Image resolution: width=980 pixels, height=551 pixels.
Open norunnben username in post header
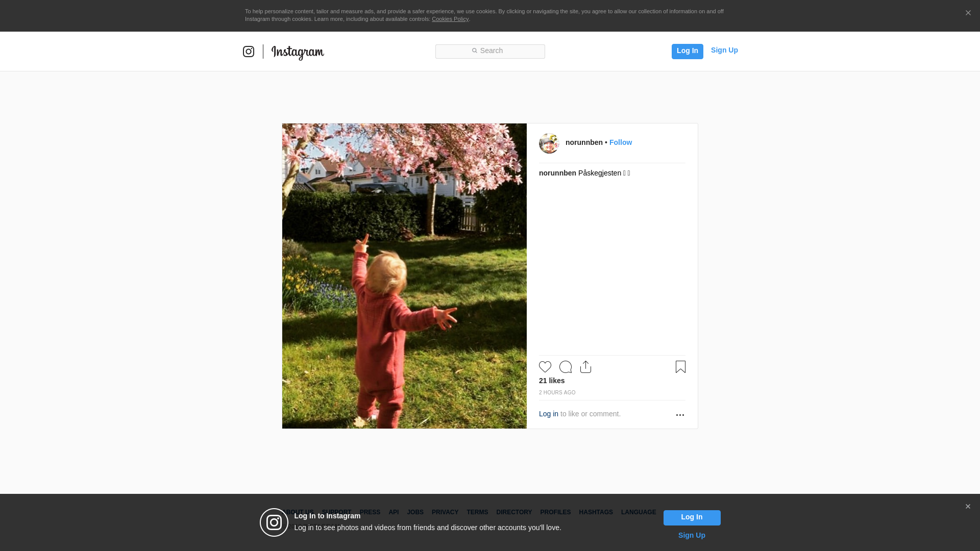tap(584, 142)
